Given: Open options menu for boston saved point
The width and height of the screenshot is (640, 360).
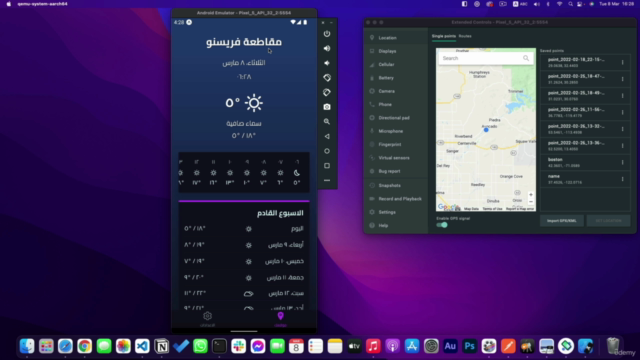Looking at the screenshot, I should [x=622, y=162].
